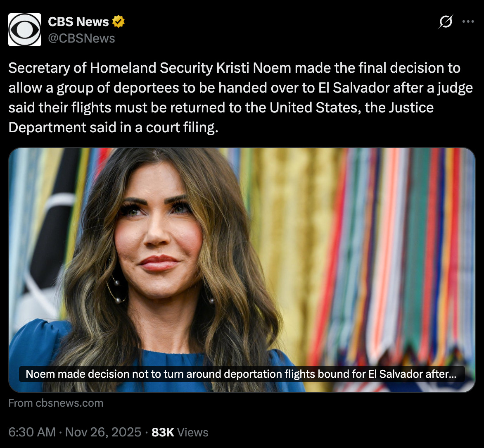The image size is (484, 448).
Task: Click the 6:30 AM post time
Action: [x=32, y=432]
